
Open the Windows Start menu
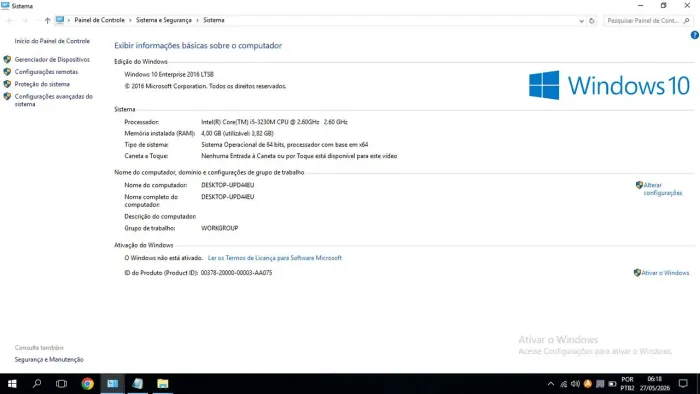[12, 383]
